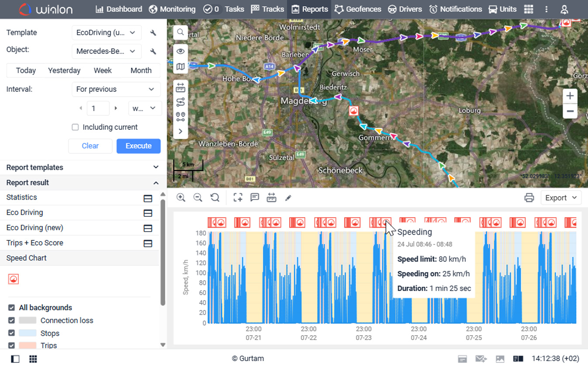The height and width of the screenshot is (368, 588).
Task: Collapse the Report result section
Action: 83,183
